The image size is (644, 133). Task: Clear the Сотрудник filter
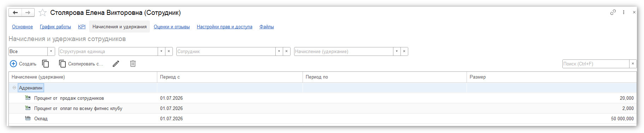tap(287, 52)
